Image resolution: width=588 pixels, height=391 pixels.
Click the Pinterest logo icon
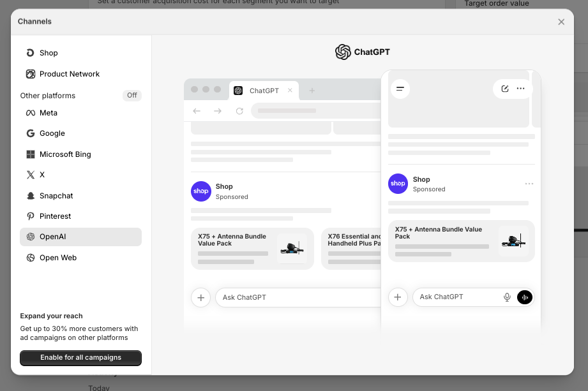point(31,216)
